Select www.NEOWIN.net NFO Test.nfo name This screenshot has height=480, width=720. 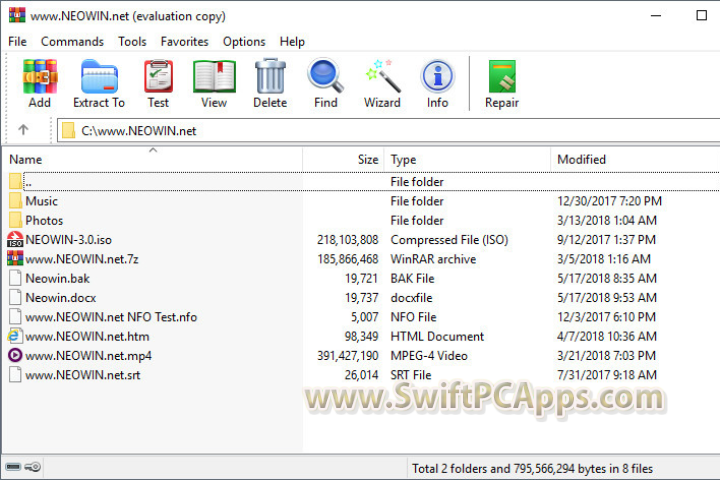pyautogui.click(x=111, y=317)
